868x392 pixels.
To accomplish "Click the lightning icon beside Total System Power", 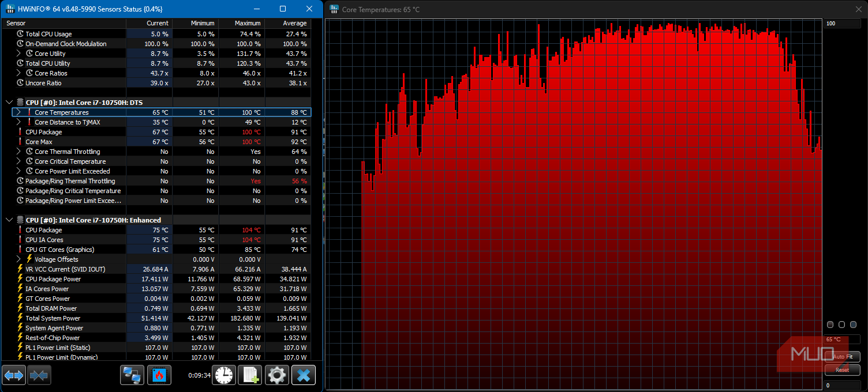I will point(20,318).
